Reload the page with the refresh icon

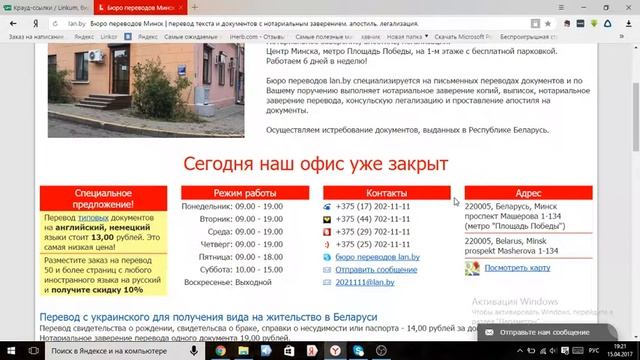(56, 24)
